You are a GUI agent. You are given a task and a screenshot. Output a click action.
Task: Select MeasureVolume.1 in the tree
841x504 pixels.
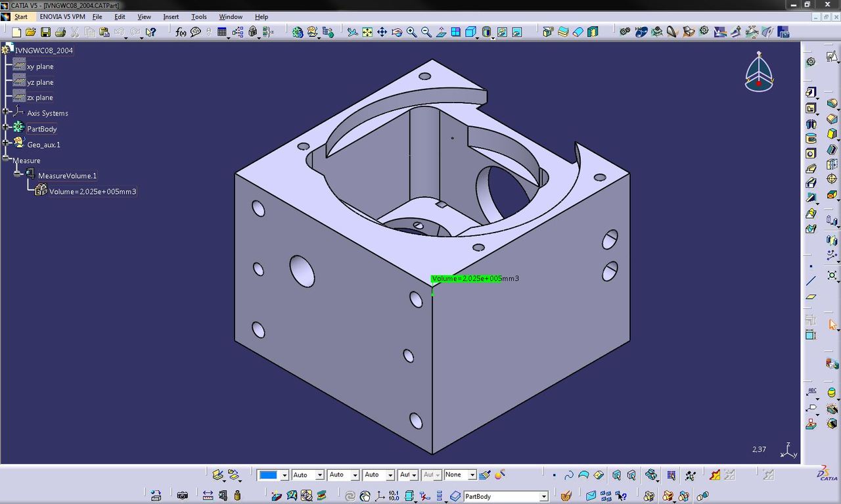[x=67, y=175]
